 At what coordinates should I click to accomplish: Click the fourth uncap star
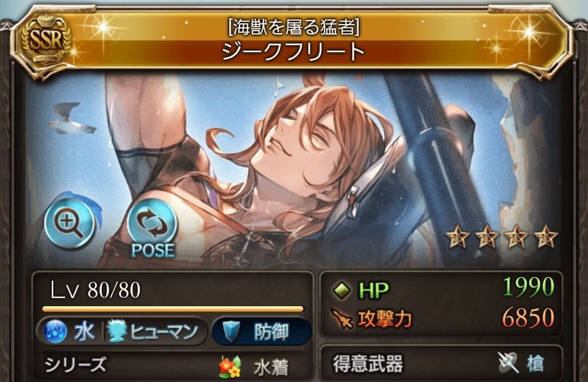(546, 237)
